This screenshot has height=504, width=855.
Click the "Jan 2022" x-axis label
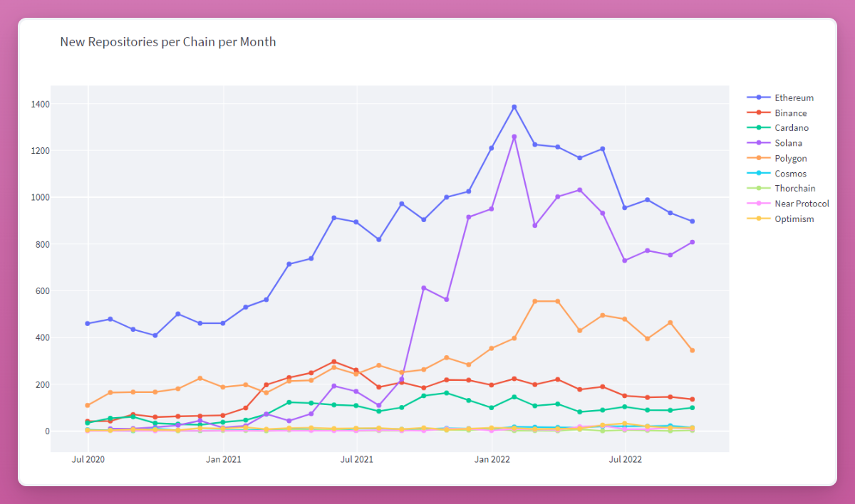click(492, 460)
